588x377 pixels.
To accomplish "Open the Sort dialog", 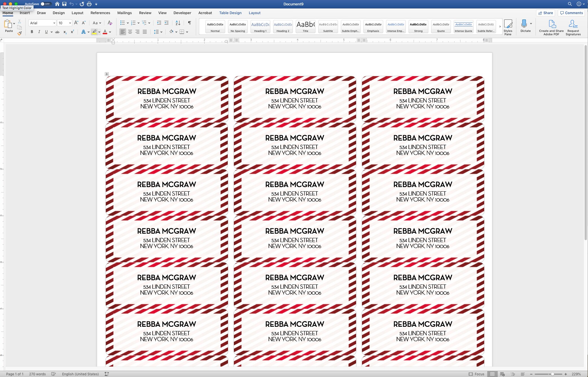I will (178, 23).
